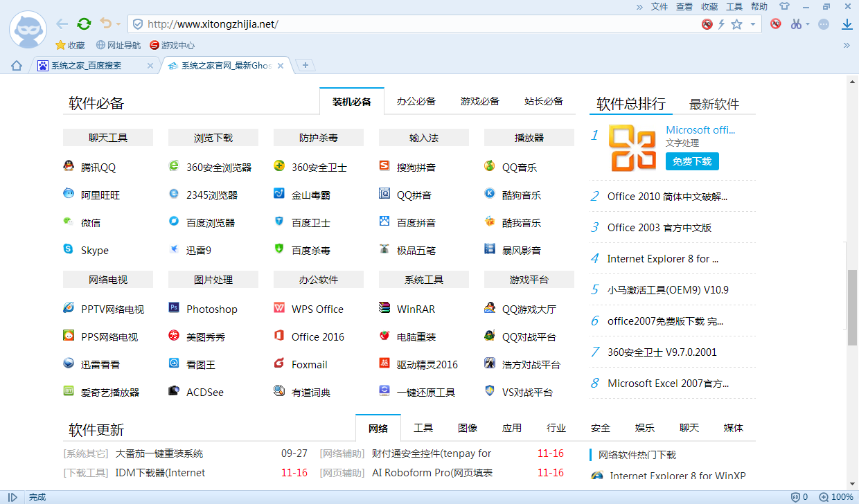This screenshot has height=504, width=859.
Task: Click the Microsoft Office thumbnail in ranking
Action: tap(632, 148)
